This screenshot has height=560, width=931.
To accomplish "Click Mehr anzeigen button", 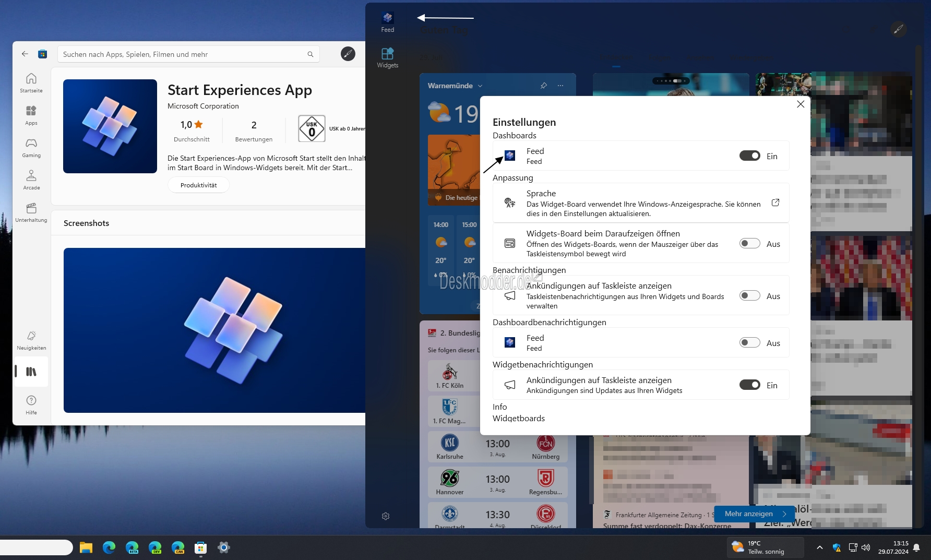I will 754,514.
